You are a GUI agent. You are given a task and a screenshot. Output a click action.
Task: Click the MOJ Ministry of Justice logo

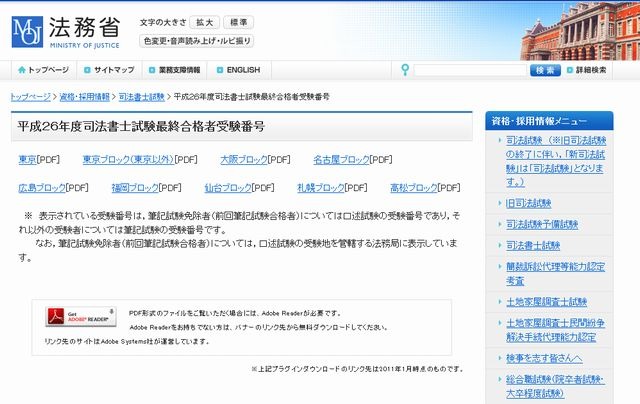[66, 32]
